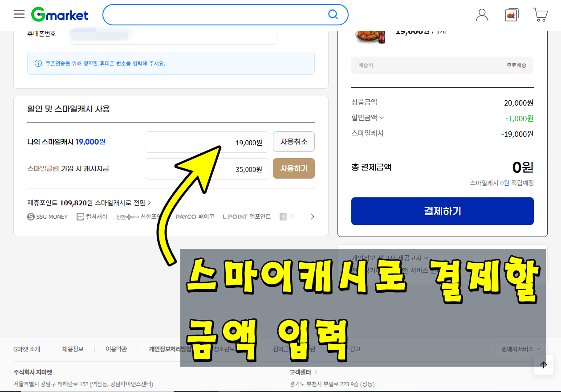The image size is (561, 392).
Task: Open the shopping cart icon
Action: (x=540, y=15)
